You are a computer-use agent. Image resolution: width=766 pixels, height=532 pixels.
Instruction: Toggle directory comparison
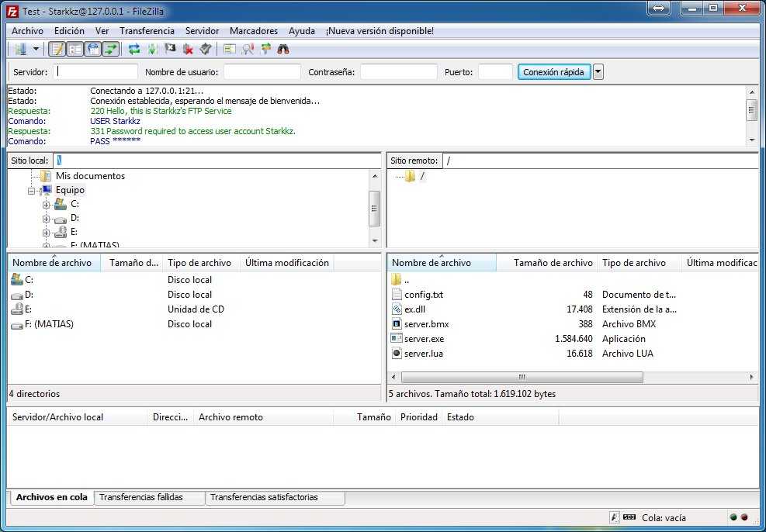(248, 49)
